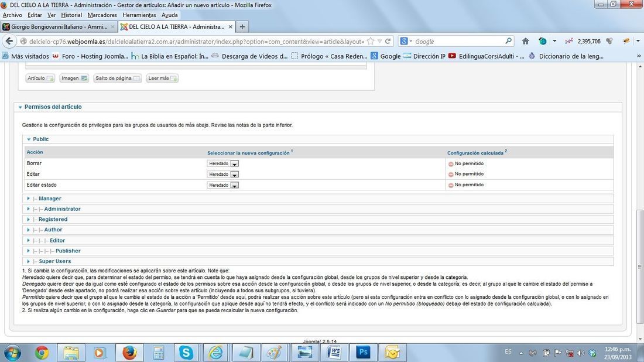Reload page with the refresh icon
The width and height of the screenshot is (644, 362).
point(388,41)
